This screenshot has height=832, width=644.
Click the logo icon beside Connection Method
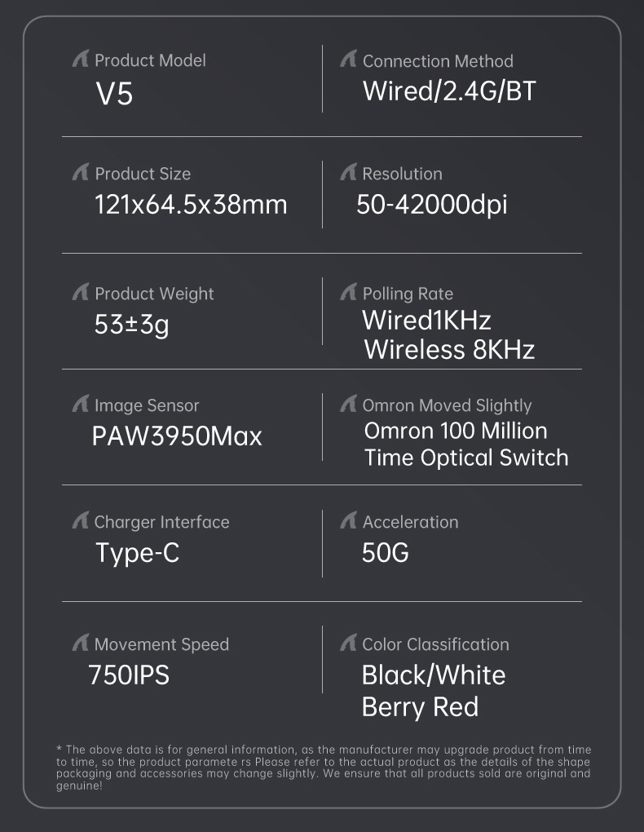(x=349, y=60)
